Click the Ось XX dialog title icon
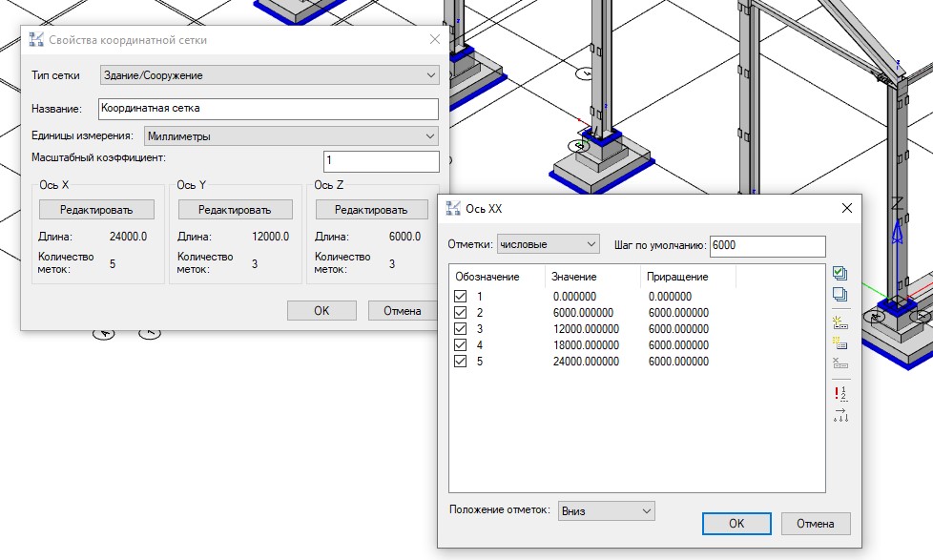933x560 pixels. [451, 208]
